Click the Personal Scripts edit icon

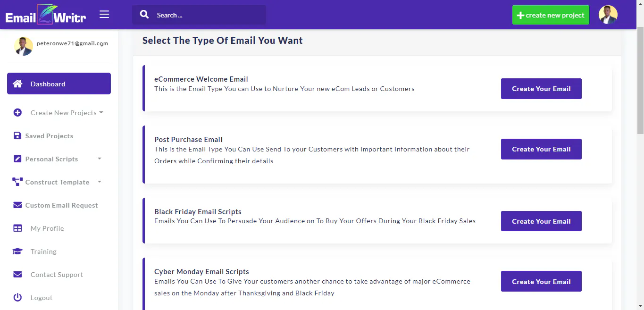17,159
